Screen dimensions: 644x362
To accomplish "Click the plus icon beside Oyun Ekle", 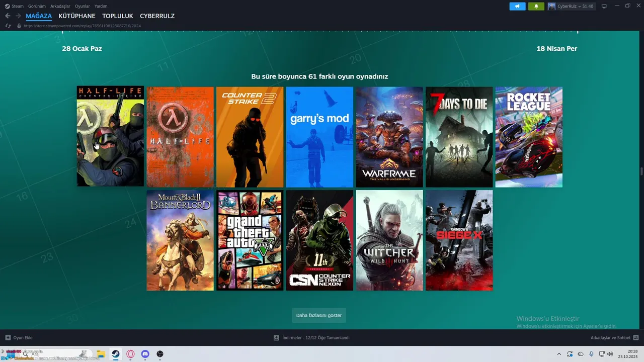I will [x=8, y=338].
